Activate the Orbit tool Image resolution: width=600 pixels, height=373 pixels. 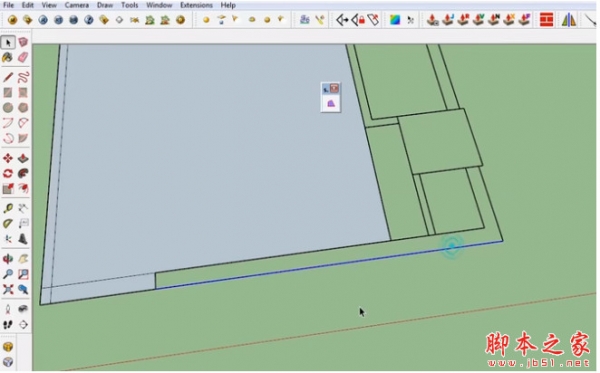(8, 259)
